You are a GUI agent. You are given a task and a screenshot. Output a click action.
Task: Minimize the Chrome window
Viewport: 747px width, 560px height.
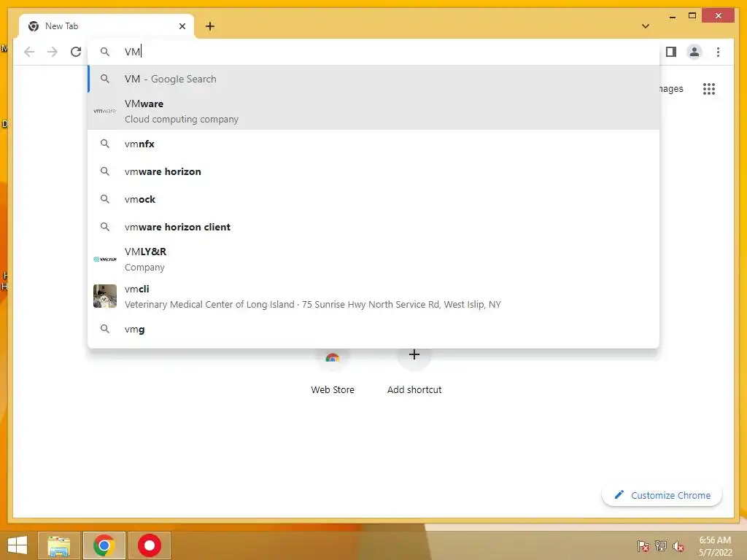672,16
